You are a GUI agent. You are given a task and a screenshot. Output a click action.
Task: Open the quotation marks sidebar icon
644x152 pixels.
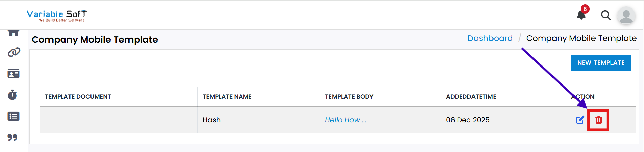(13, 137)
